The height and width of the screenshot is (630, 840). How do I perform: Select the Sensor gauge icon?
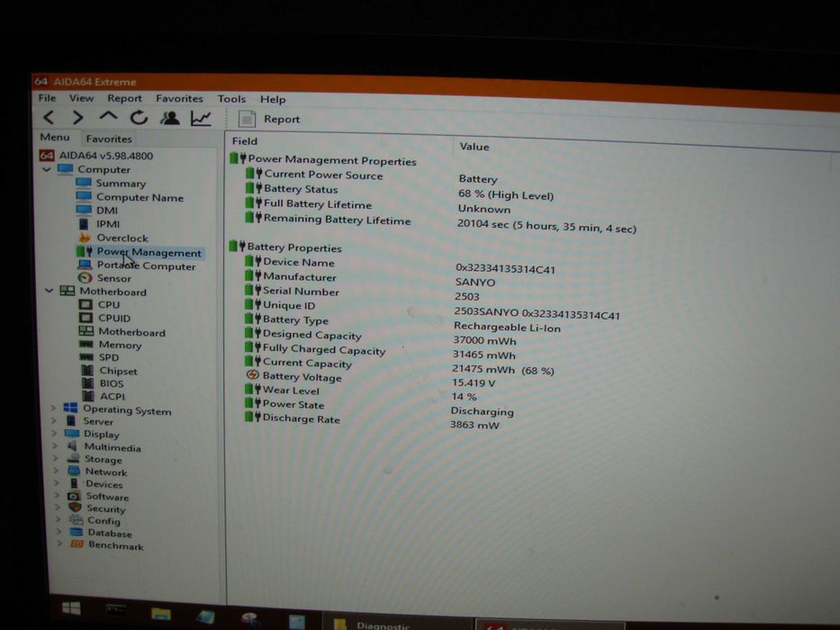(x=85, y=277)
